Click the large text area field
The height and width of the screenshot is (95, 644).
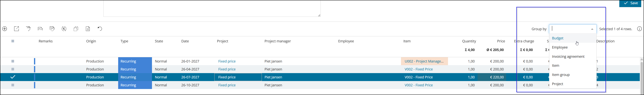point(212,8)
